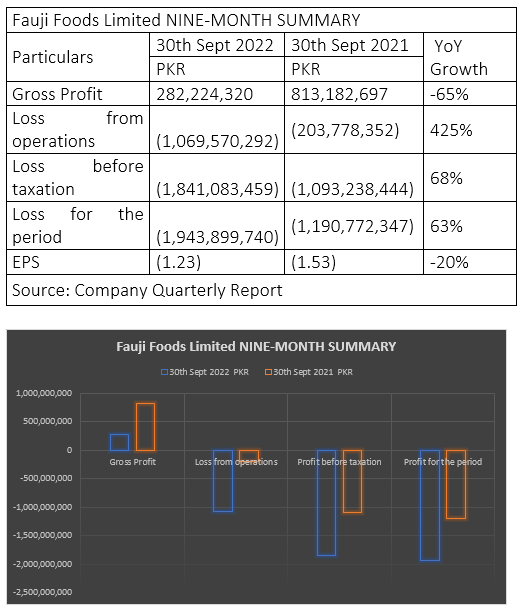Select the YoY Growth column header
Viewport: 523px width, 612px height.
click(459, 57)
